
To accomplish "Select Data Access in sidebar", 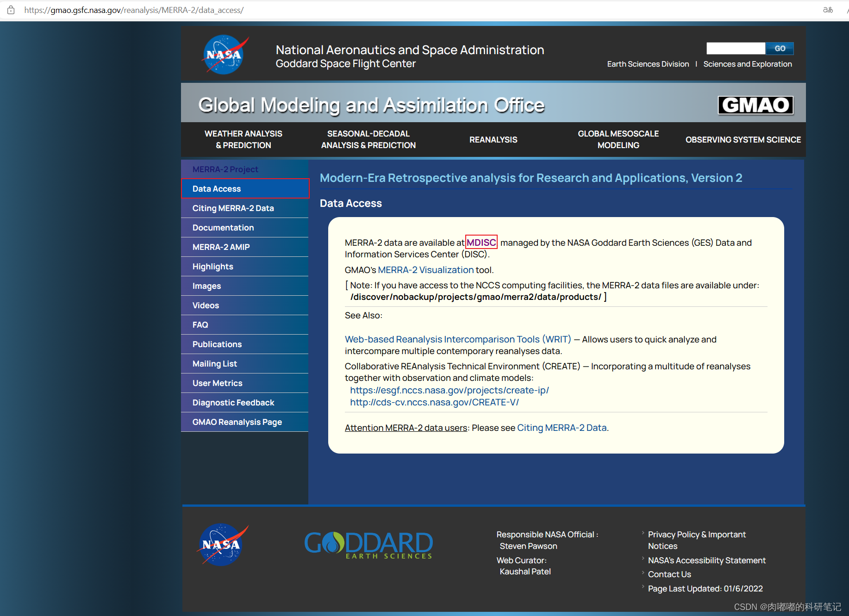I will pos(245,188).
